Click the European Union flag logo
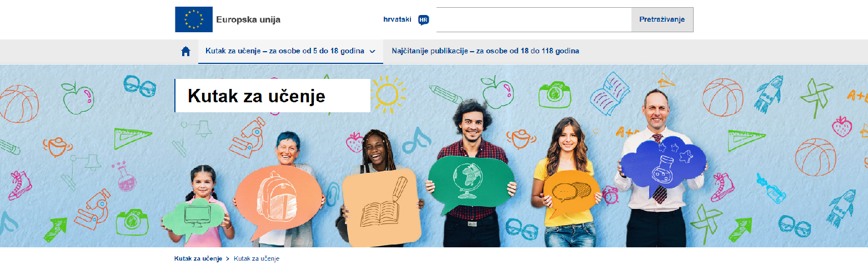 (194, 19)
